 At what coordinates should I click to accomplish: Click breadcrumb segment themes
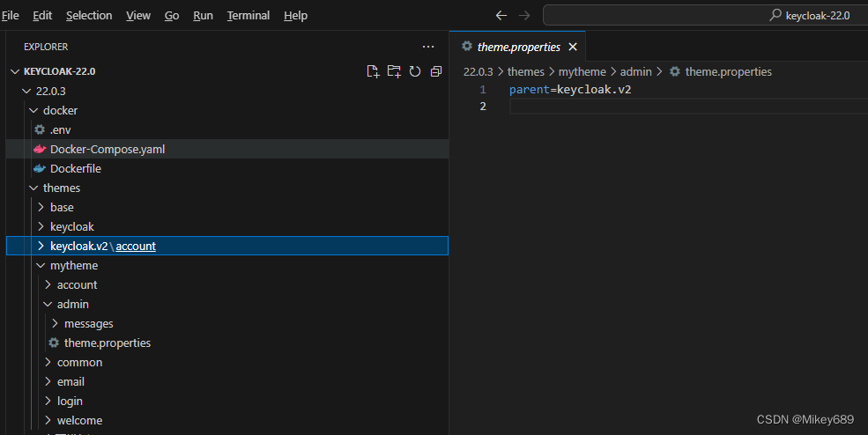click(x=526, y=71)
